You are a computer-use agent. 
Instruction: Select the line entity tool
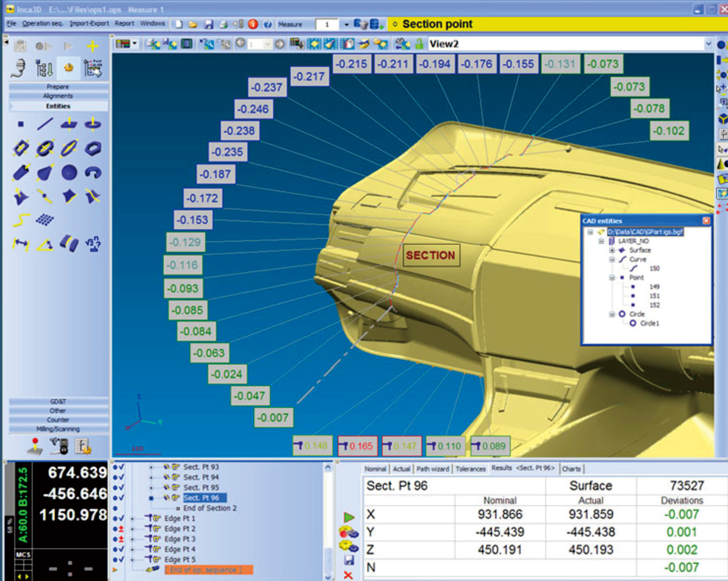(x=45, y=124)
